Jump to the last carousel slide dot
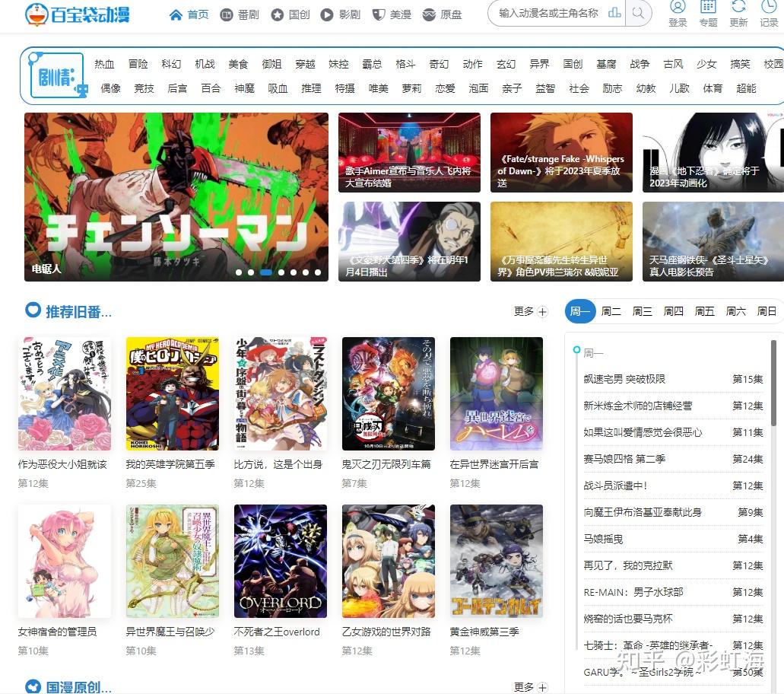 318,272
